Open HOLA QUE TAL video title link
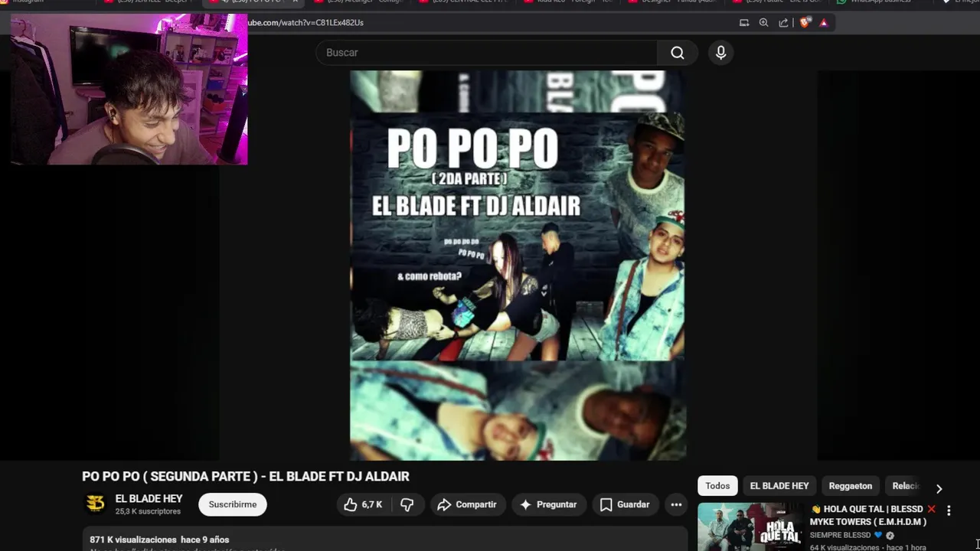The height and width of the screenshot is (551, 980). click(x=873, y=515)
